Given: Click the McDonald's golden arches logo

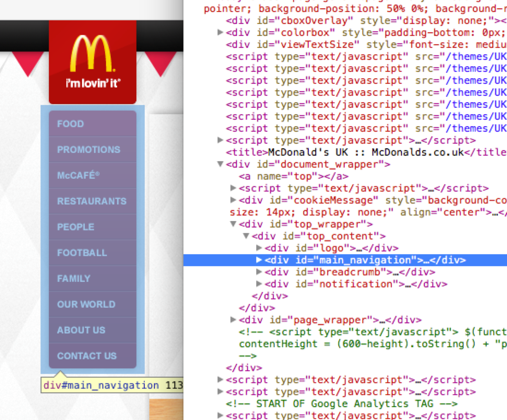Looking at the screenshot, I should (92, 53).
